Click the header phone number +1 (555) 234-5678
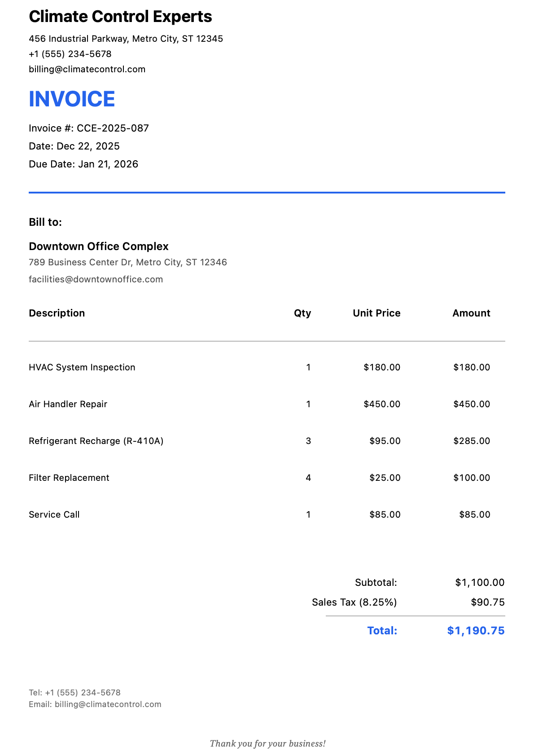The height and width of the screenshot is (756, 534). [70, 54]
